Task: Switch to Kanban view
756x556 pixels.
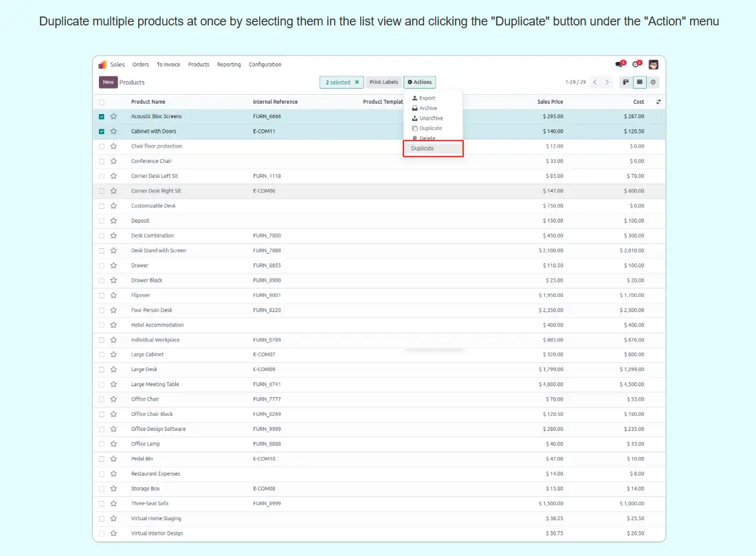Action: point(626,82)
